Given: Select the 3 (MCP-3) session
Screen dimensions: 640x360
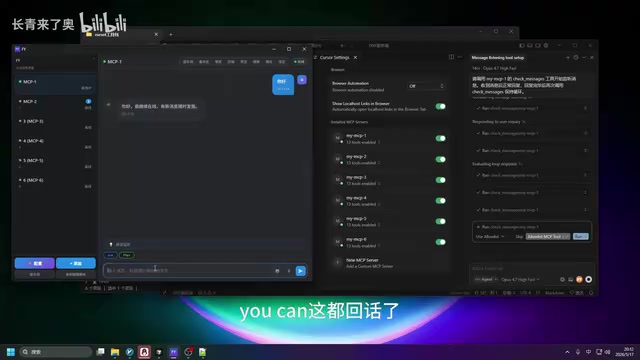Looking at the screenshot, I should 55,124.
